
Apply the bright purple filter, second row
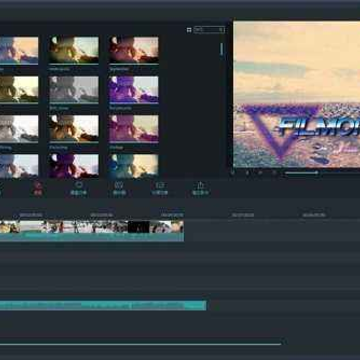click(133, 89)
